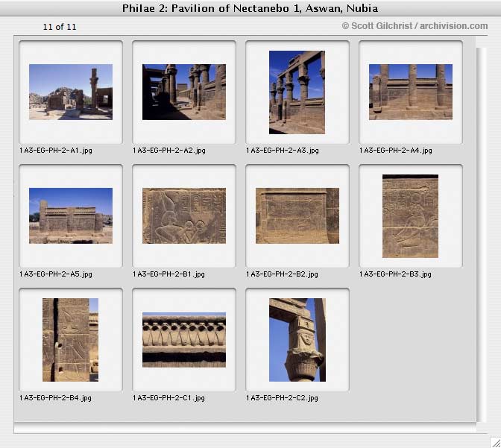Click file name 1A3-EG-PH-2-C2.jpg
The height and width of the screenshot is (448, 501).
282,398
